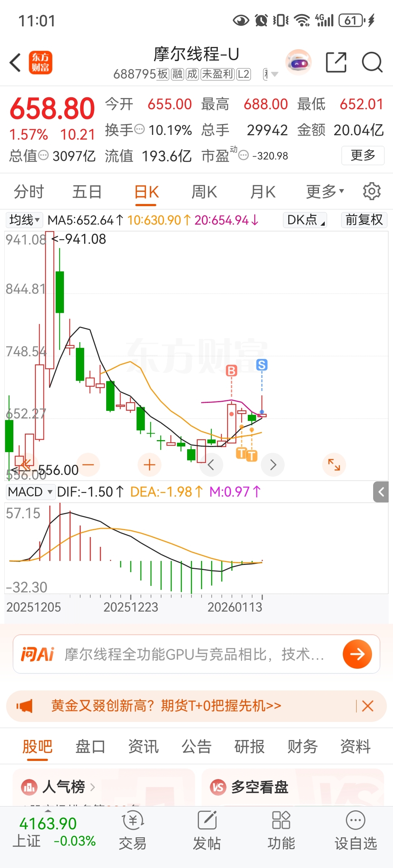Tap info icon next to 总值

coord(43,156)
